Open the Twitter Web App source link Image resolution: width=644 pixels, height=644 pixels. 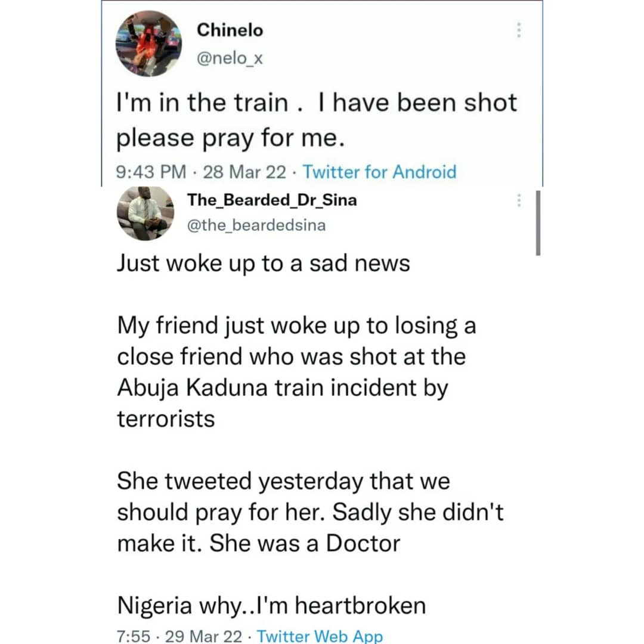click(320, 636)
